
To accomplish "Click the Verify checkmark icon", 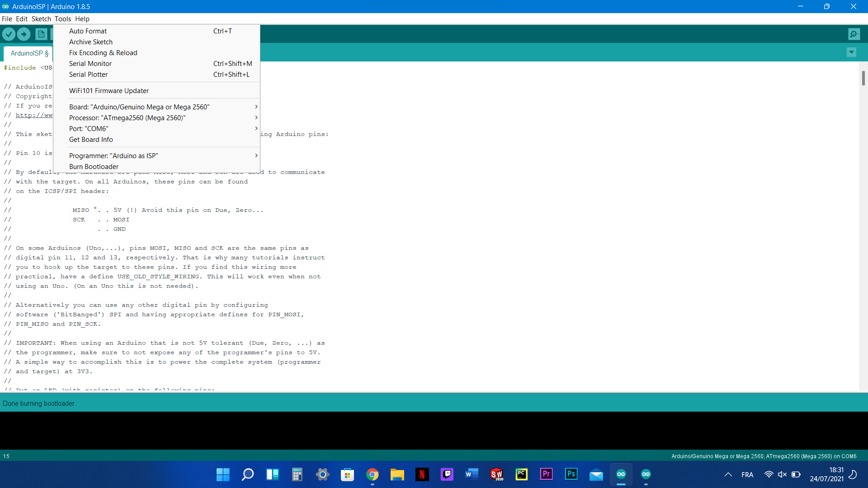I will coord(9,34).
